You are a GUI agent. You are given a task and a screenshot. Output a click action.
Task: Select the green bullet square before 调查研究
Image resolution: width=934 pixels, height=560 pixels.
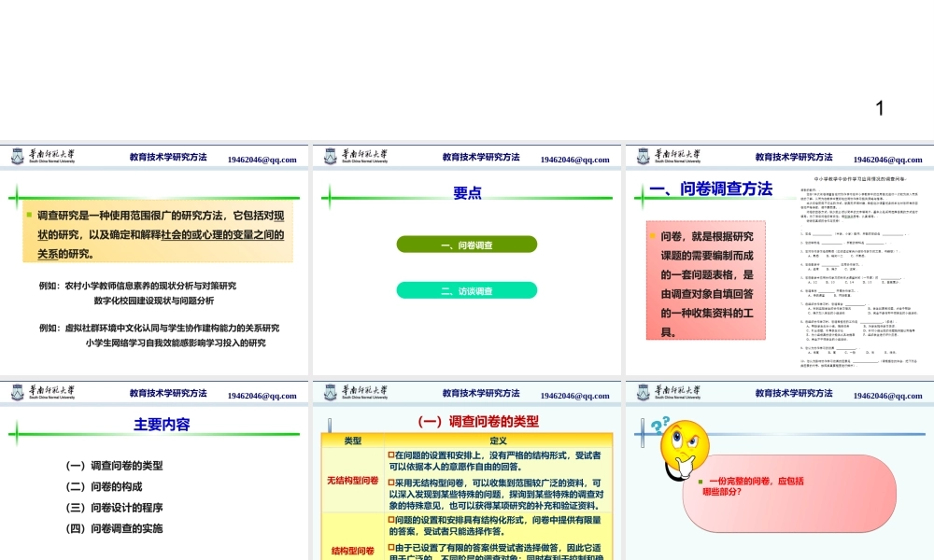point(31,212)
